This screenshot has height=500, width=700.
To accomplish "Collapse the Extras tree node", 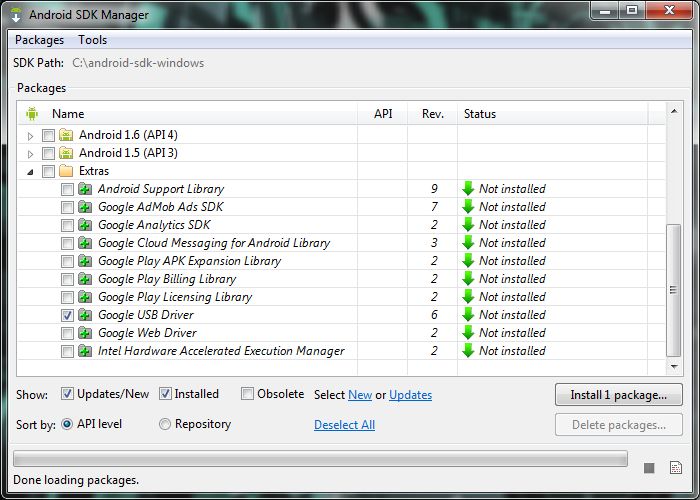I will point(30,172).
